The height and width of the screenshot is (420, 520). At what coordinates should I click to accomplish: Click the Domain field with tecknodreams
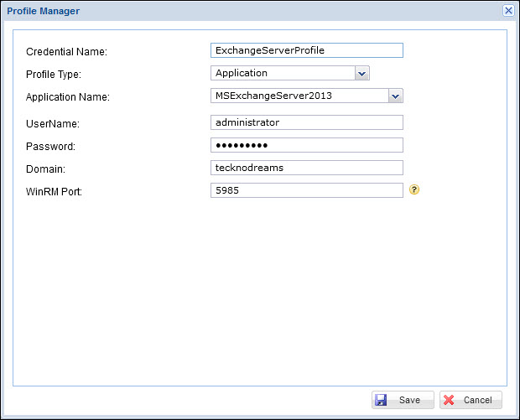click(x=307, y=168)
